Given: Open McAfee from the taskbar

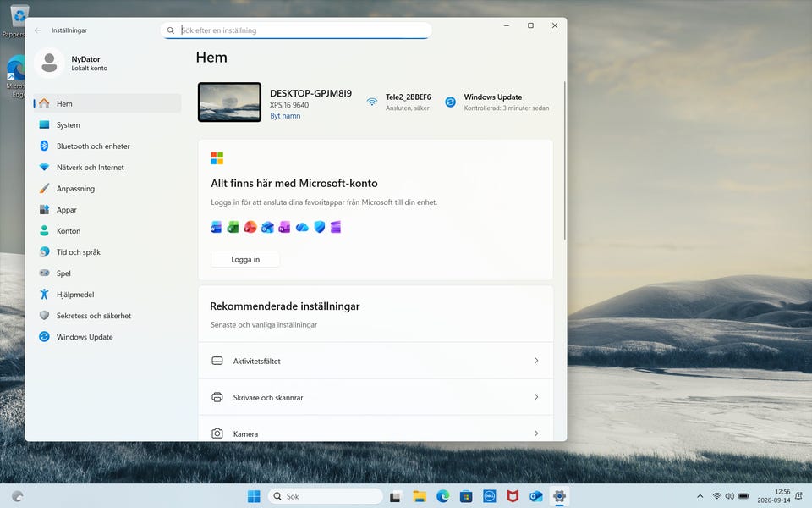Looking at the screenshot, I should [x=513, y=497].
